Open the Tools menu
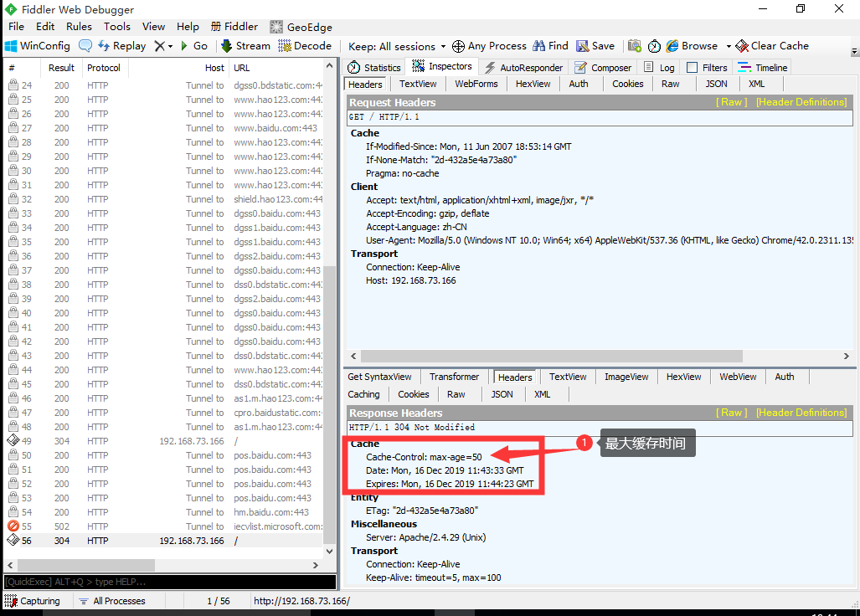860x616 pixels. pyautogui.click(x=117, y=26)
